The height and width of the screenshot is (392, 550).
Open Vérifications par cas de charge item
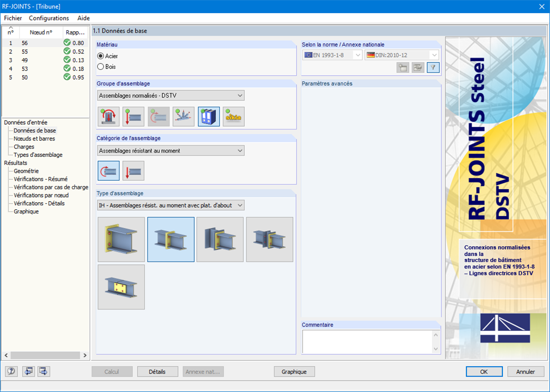[51, 187]
